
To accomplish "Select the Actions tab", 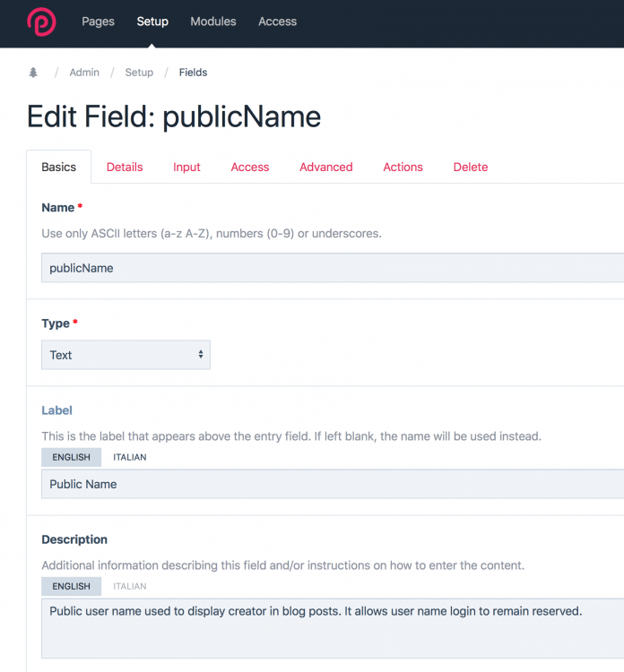I will (403, 167).
